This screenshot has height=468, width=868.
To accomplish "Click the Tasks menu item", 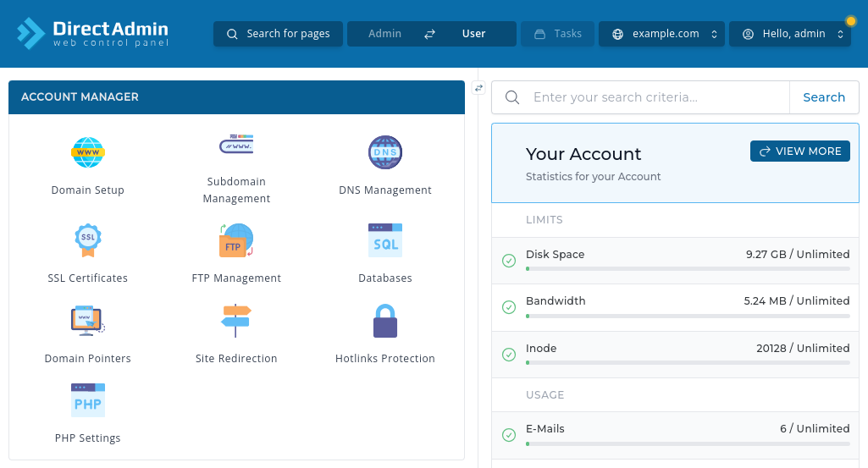I will (558, 34).
